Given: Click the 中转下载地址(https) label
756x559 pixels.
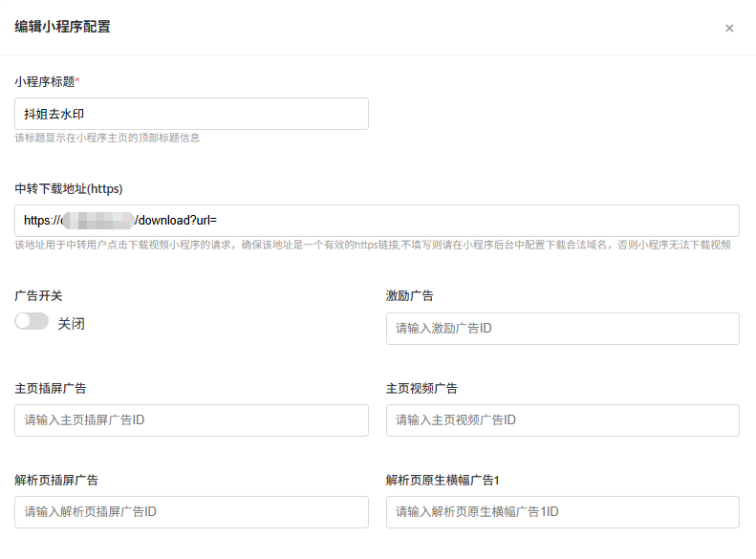Looking at the screenshot, I should [69, 188].
